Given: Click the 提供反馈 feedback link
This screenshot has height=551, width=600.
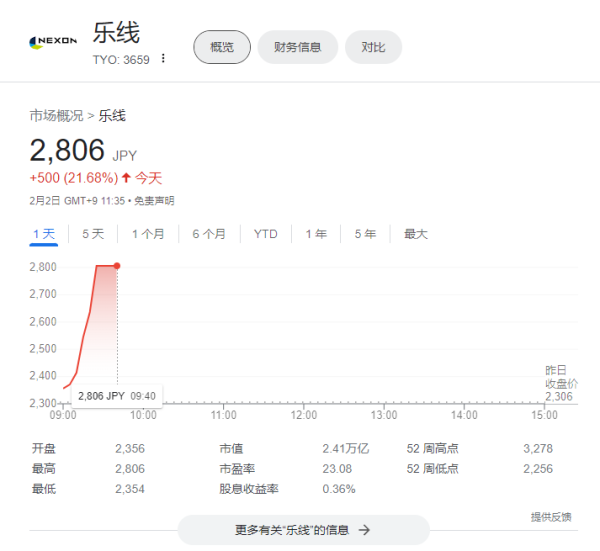Looking at the screenshot, I should 551,517.
